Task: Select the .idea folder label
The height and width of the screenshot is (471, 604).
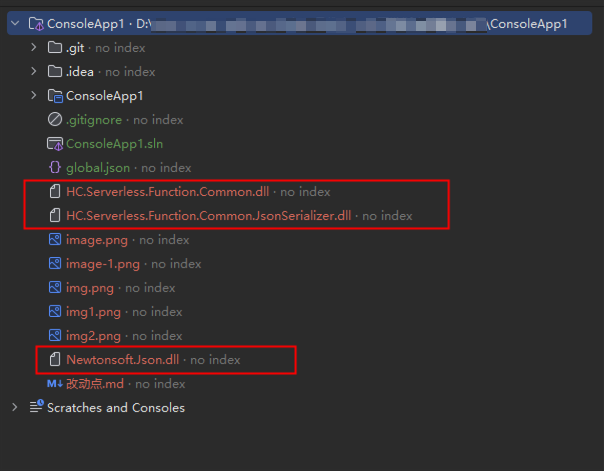Action: (x=80, y=71)
